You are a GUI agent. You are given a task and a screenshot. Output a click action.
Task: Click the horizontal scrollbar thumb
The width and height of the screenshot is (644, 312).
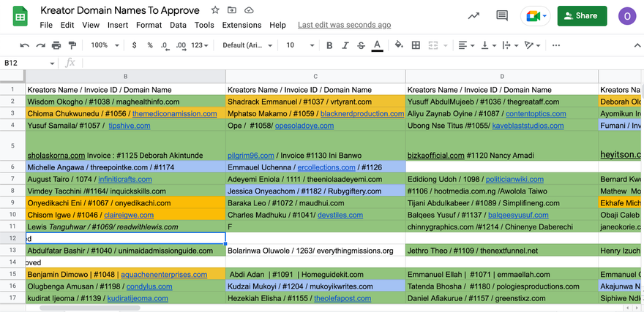click(90, 308)
